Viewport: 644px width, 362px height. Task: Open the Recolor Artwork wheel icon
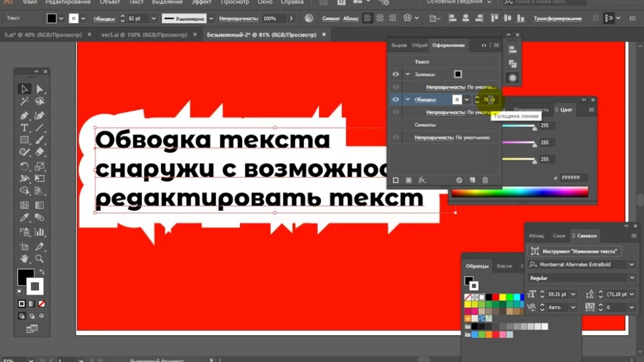309,18
